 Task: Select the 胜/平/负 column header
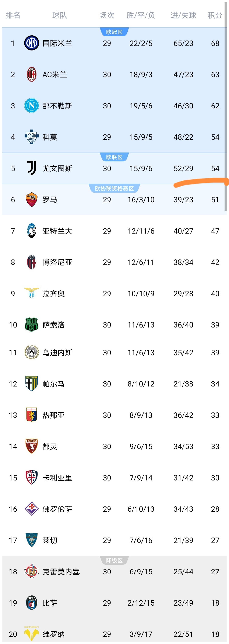click(141, 15)
